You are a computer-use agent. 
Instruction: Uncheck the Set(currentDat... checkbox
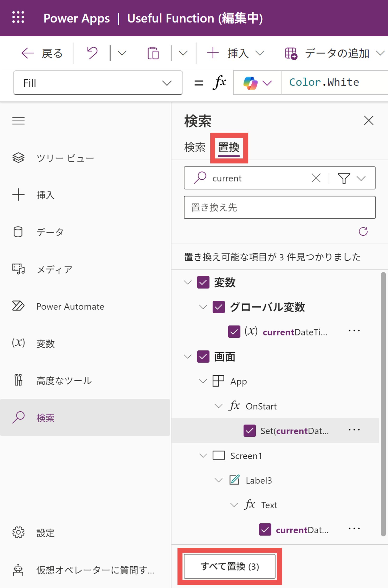(x=250, y=431)
